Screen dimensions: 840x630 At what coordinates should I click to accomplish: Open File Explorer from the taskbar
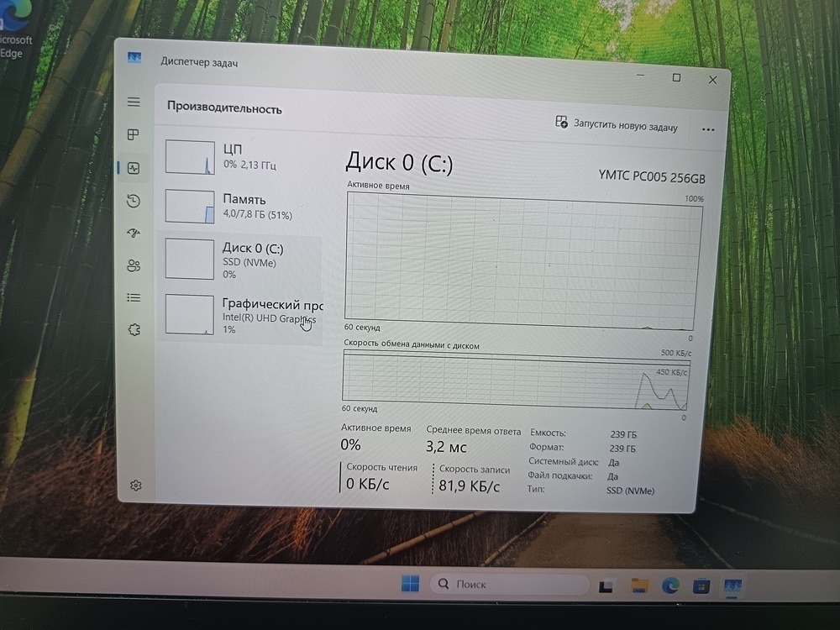tap(639, 585)
